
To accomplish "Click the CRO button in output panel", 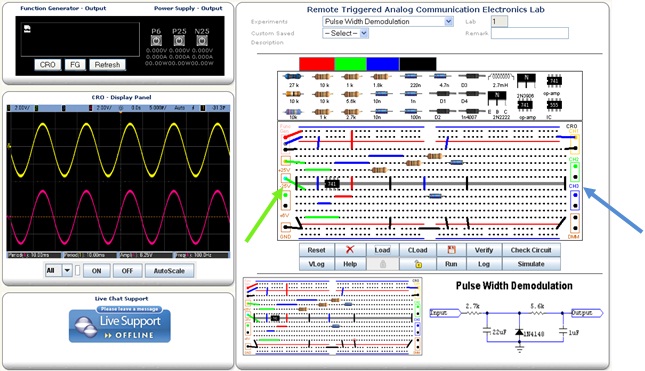I will point(48,65).
